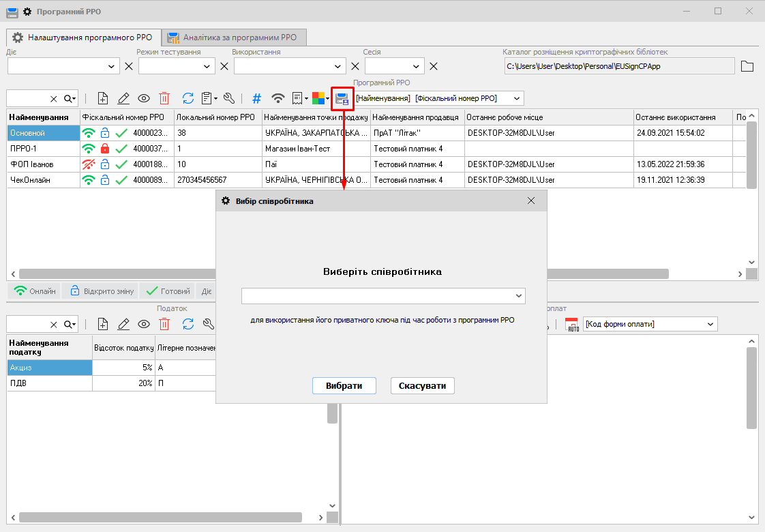
Task: Open the multicolor squares color picker icon
Action: 318,98
